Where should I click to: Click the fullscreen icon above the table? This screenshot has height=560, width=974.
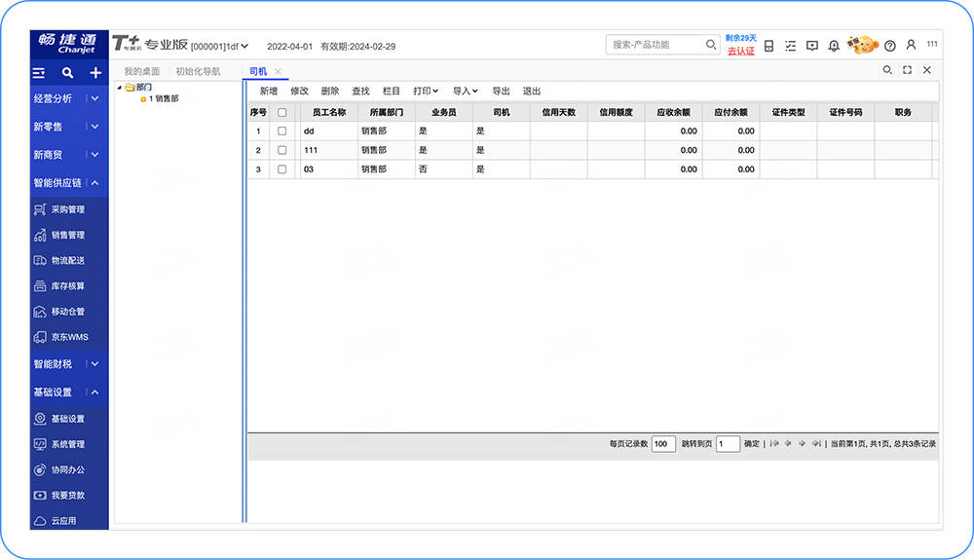907,70
